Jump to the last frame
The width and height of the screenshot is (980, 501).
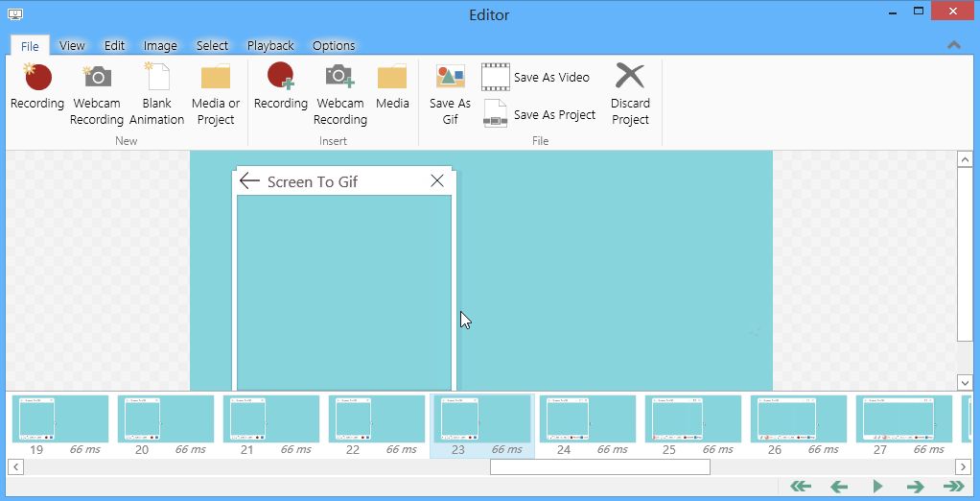pos(954,487)
